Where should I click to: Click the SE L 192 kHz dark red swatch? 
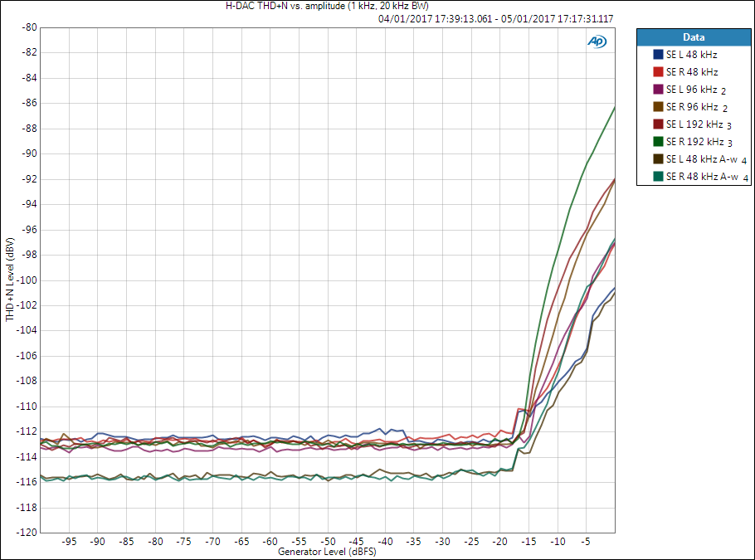pyautogui.click(x=658, y=124)
